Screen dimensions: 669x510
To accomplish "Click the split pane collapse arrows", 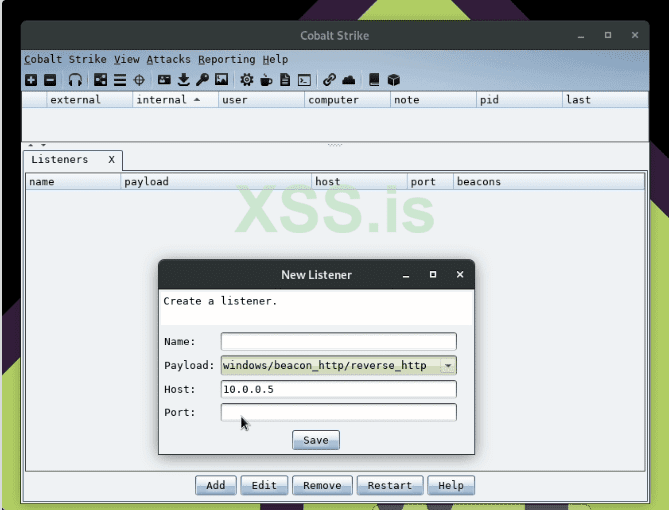I will 37,145.
